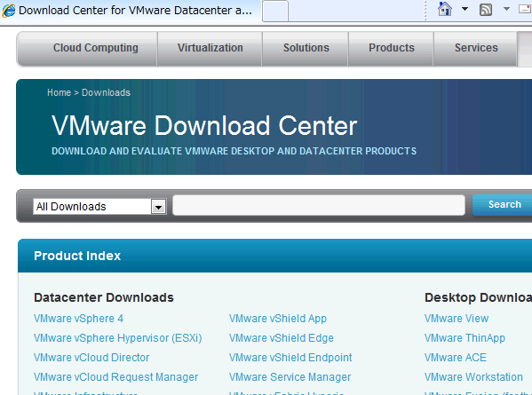Open a new blank browser tab
This screenshot has height=395, width=532.
click(x=275, y=11)
